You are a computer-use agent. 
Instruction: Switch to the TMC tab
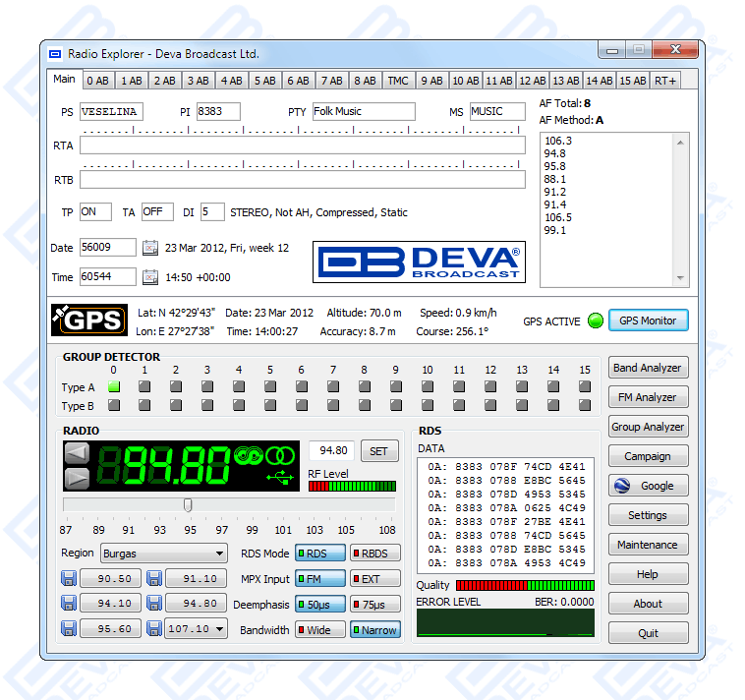coord(397,81)
